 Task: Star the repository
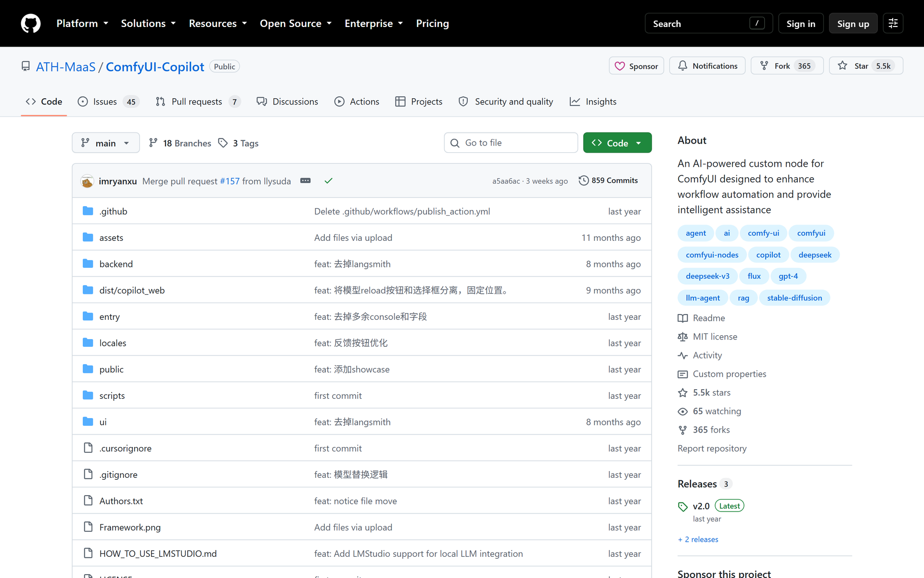point(866,66)
